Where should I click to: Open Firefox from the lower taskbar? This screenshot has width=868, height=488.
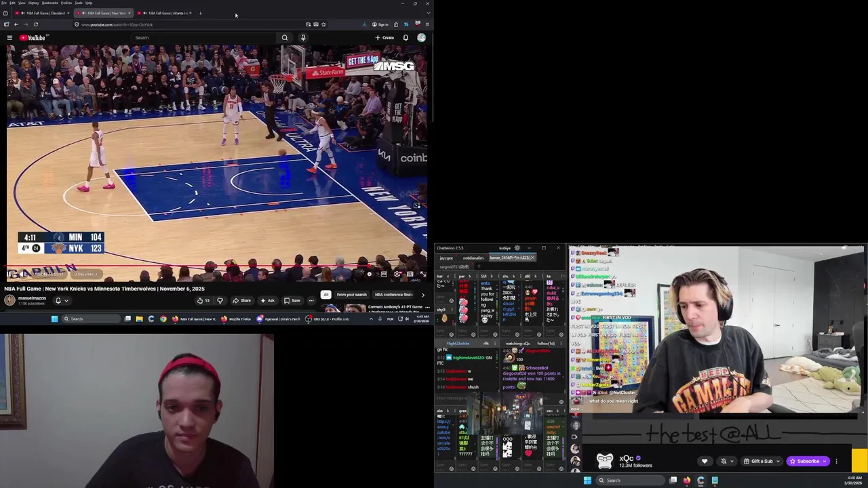[x=687, y=481]
